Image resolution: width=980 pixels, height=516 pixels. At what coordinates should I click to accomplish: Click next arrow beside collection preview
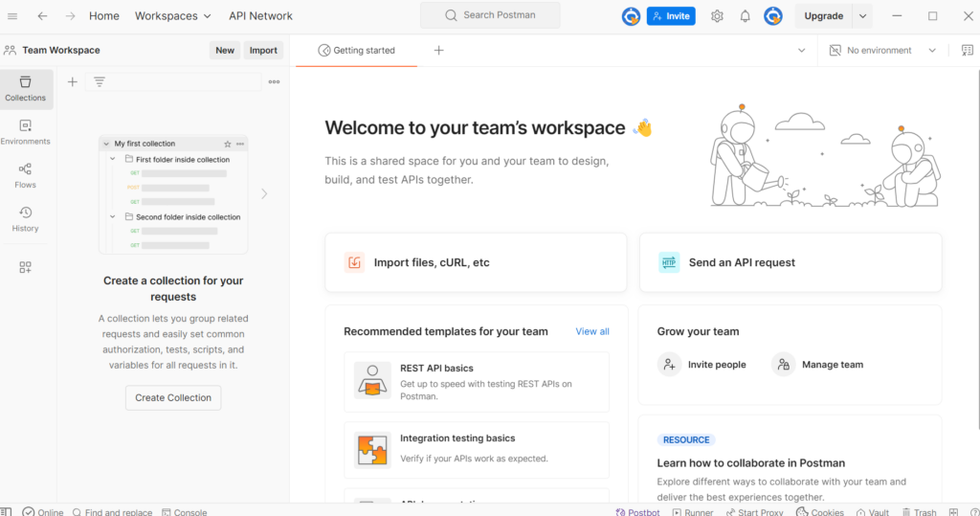click(264, 194)
